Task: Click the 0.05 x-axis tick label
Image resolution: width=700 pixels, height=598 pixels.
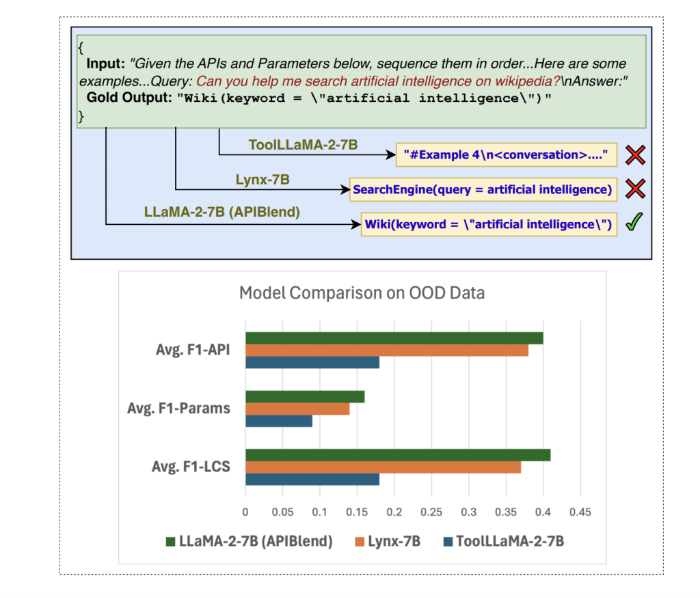Action: pos(282,512)
